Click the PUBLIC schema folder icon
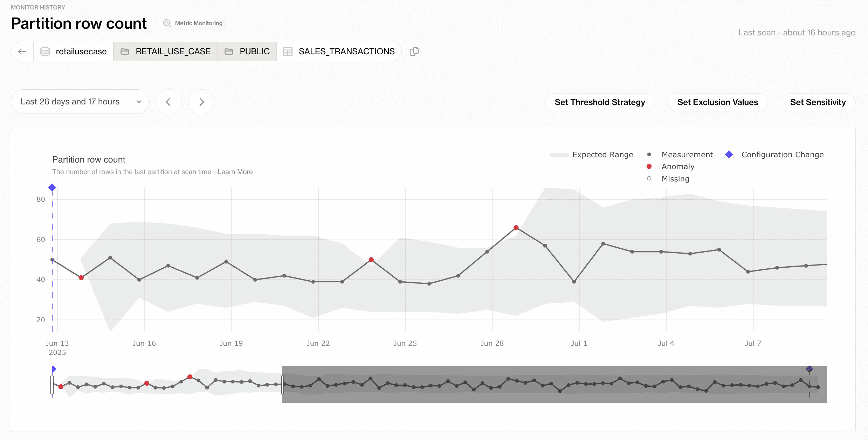This screenshot has width=868, height=440. click(229, 51)
